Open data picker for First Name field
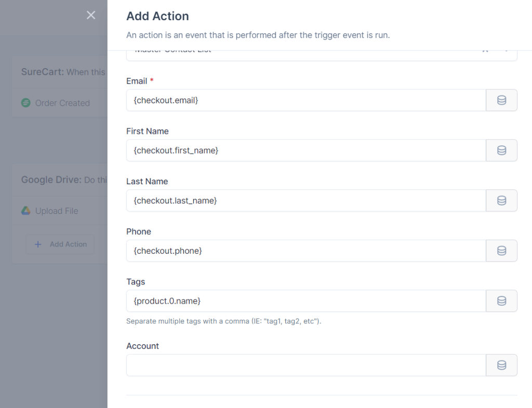This screenshot has width=532, height=408. point(501,151)
